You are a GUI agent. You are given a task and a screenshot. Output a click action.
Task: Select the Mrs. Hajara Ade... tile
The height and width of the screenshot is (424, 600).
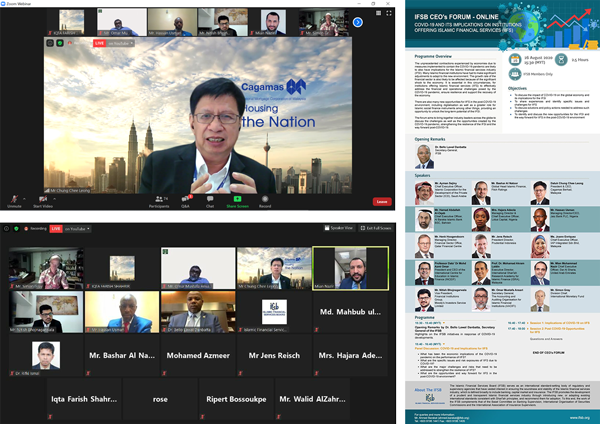[x=350, y=356]
